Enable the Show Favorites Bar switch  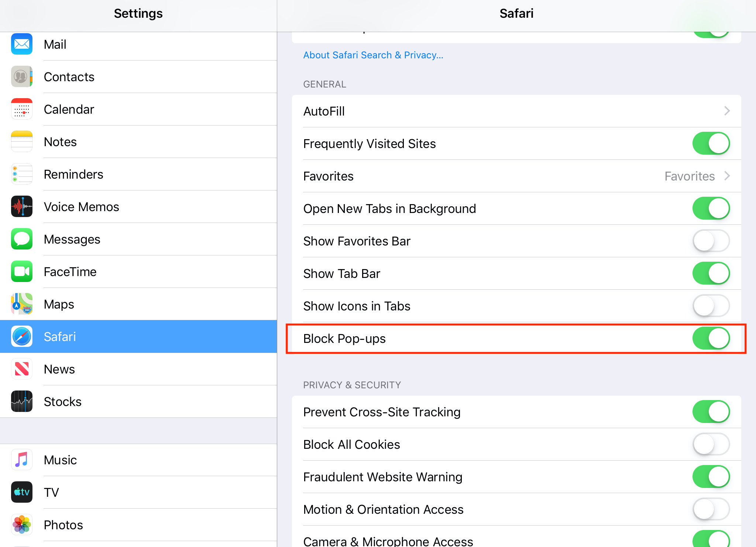[711, 241]
